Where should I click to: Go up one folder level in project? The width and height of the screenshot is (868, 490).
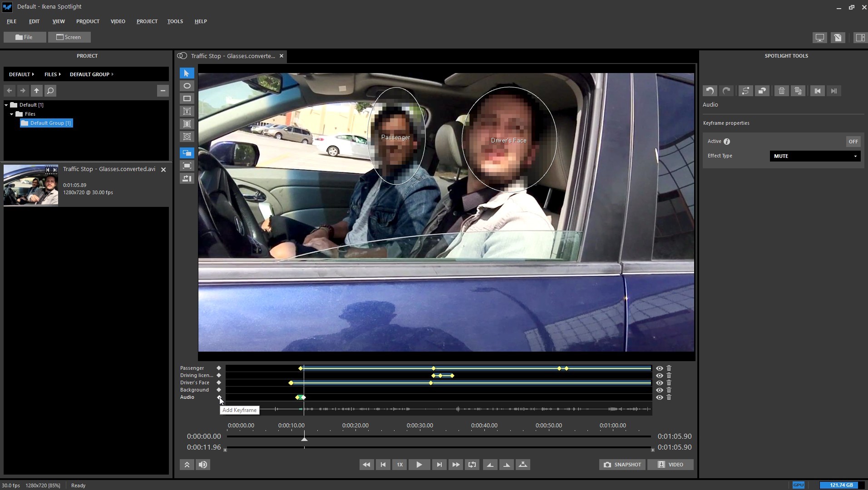(x=37, y=91)
